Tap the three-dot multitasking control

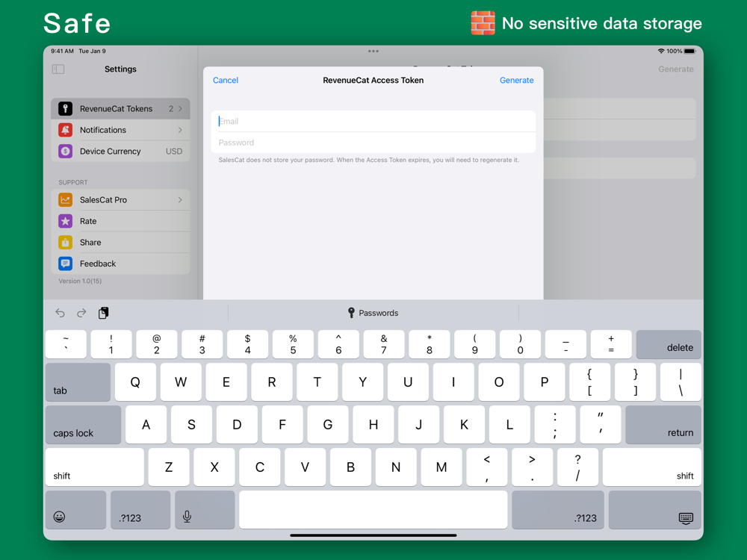(373, 51)
